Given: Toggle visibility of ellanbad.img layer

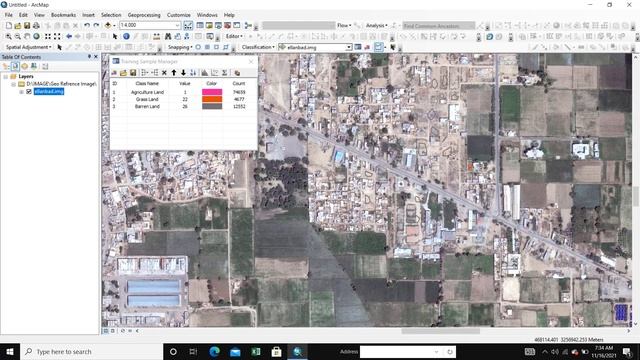Looking at the screenshot, I should coord(29,91).
